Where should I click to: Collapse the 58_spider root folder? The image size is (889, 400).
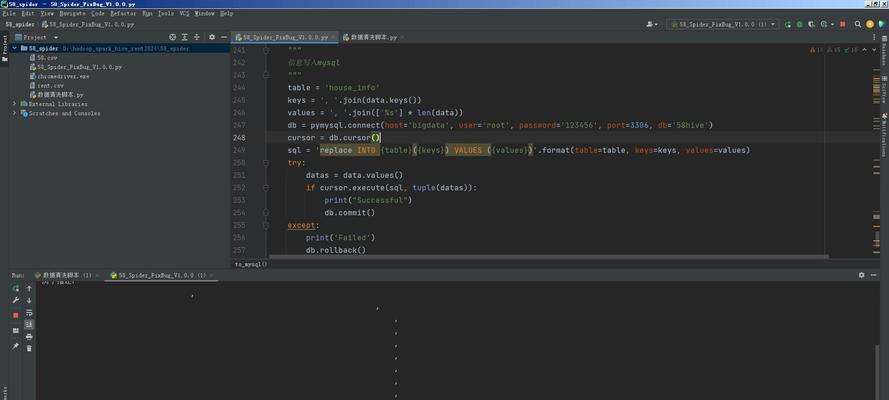coord(14,49)
